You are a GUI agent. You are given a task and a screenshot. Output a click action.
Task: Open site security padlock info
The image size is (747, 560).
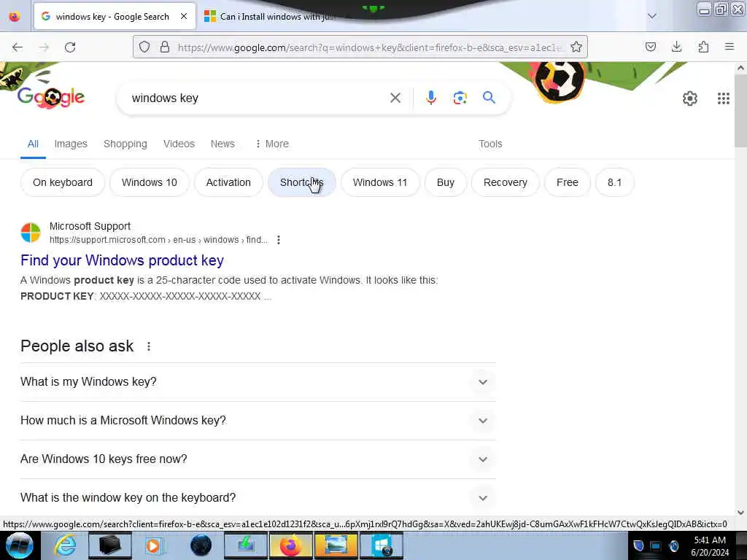[165, 47]
